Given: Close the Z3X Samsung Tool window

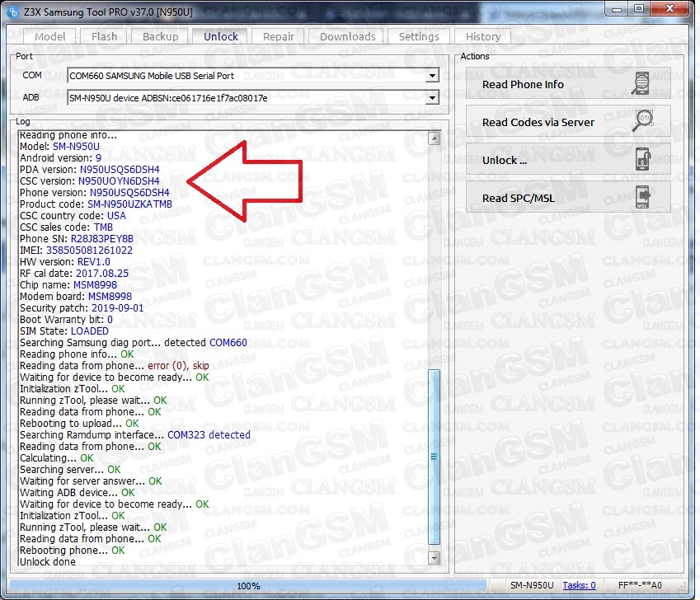Looking at the screenshot, I should coord(669,9).
